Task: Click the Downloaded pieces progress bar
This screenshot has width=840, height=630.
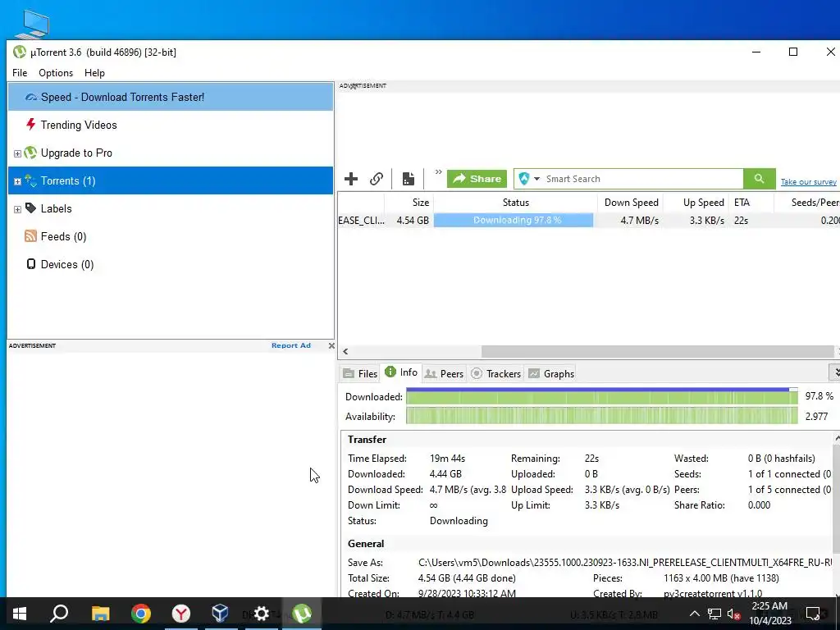Action: click(x=601, y=396)
